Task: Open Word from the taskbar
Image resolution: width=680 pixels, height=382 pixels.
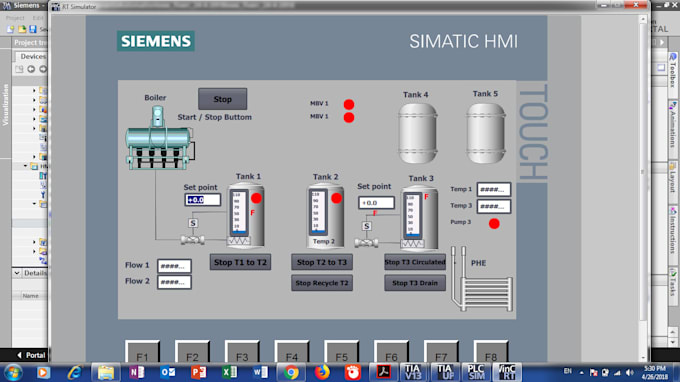Action: (x=260, y=372)
